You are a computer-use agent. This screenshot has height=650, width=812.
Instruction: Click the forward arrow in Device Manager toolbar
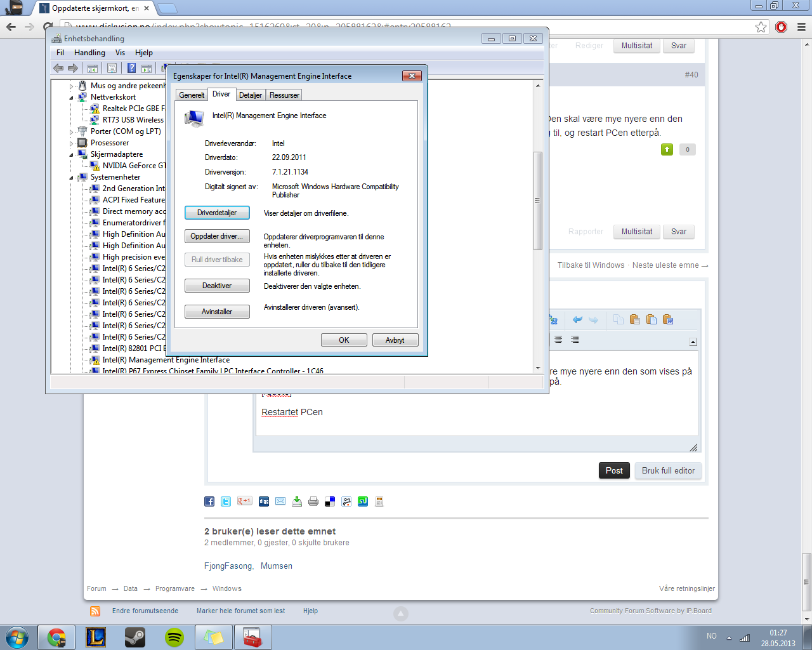pos(73,68)
